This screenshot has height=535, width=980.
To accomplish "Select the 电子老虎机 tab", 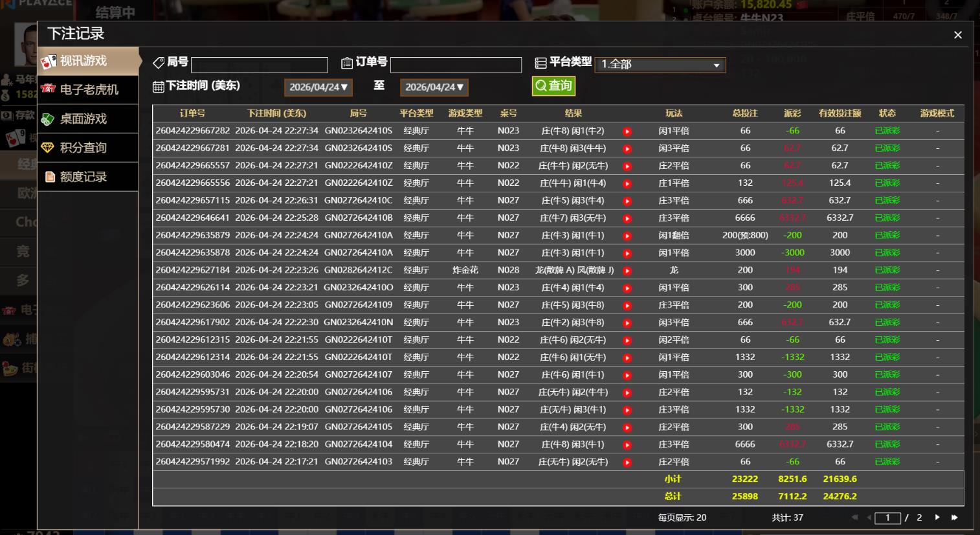I will coord(88,89).
